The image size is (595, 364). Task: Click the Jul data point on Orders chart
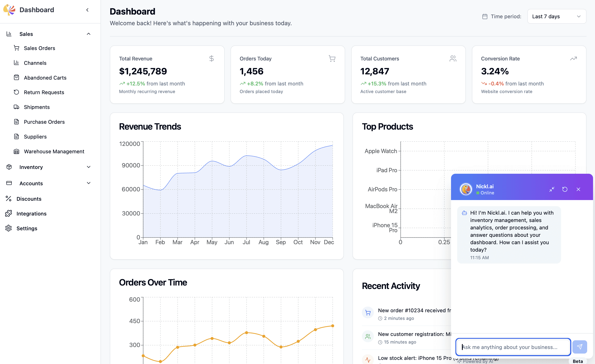(246, 332)
